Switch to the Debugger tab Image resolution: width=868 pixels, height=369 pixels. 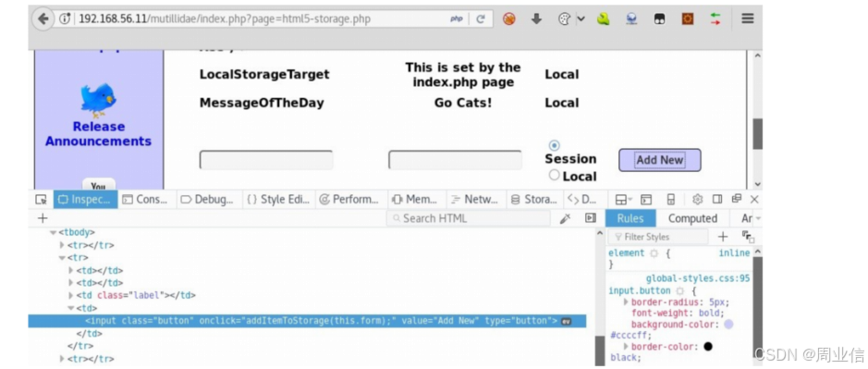(207, 200)
